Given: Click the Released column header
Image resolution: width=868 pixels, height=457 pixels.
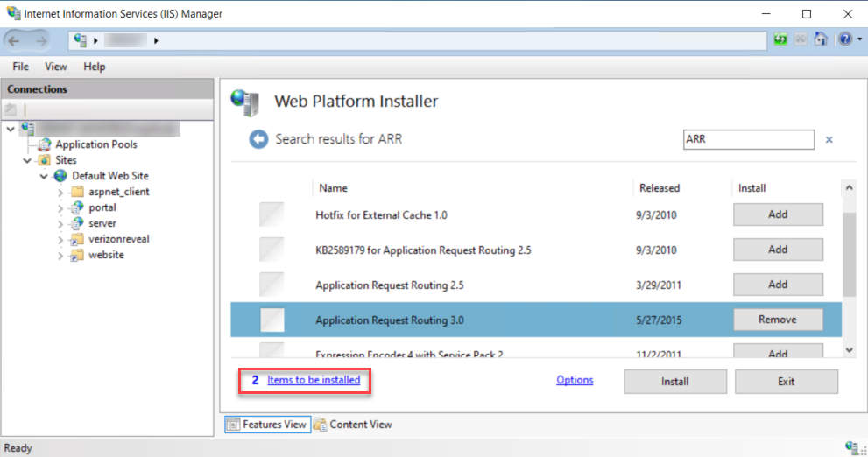Looking at the screenshot, I should 660,188.
